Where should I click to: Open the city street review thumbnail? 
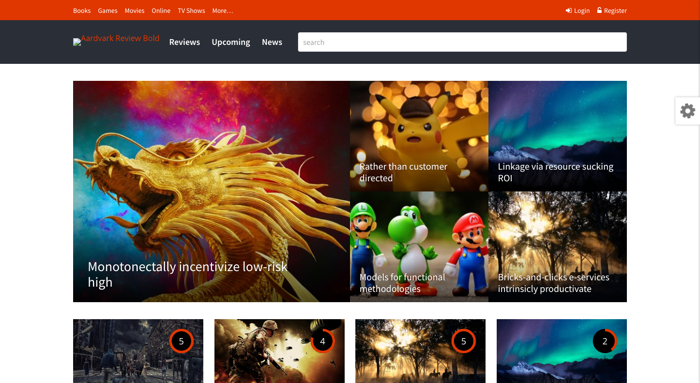coord(138,351)
